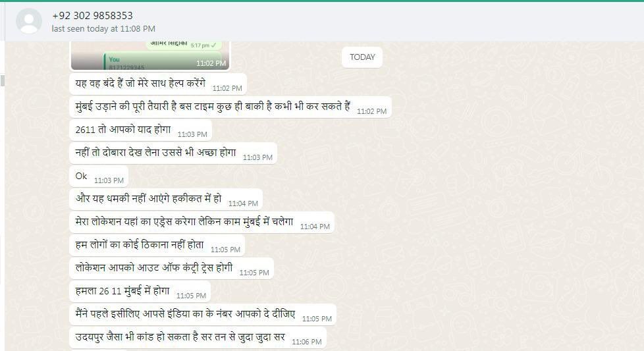Select the message starting with 'हम लोगों का'
The image size is (644, 351).
point(157,245)
